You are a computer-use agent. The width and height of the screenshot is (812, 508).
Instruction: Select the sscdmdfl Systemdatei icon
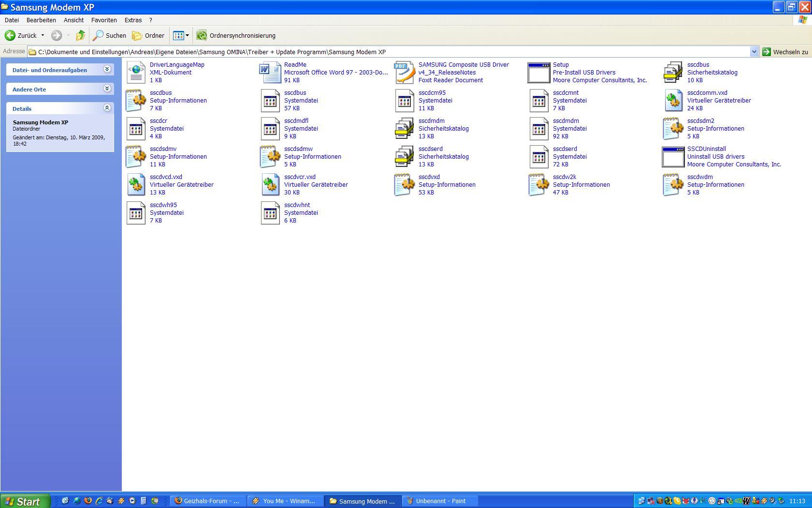click(x=270, y=129)
